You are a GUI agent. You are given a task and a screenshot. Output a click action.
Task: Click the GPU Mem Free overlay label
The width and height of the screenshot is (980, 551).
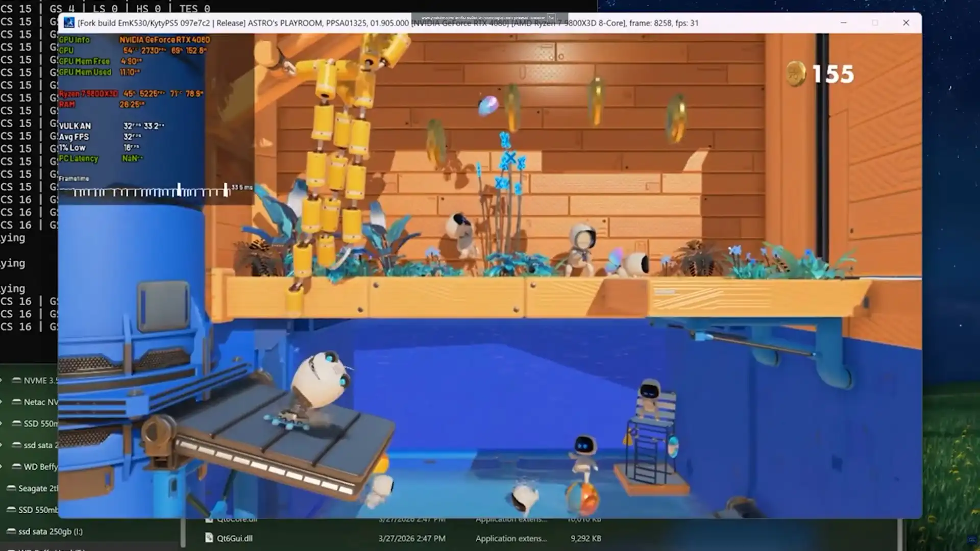(84, 61)
